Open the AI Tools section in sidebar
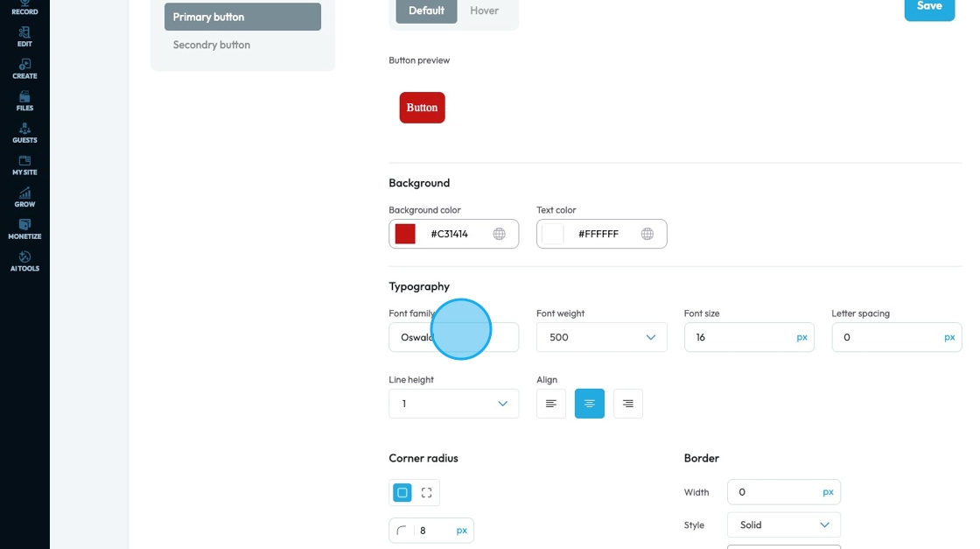The width and height of the screenshot is (980, 549). [x=24, y=262]
